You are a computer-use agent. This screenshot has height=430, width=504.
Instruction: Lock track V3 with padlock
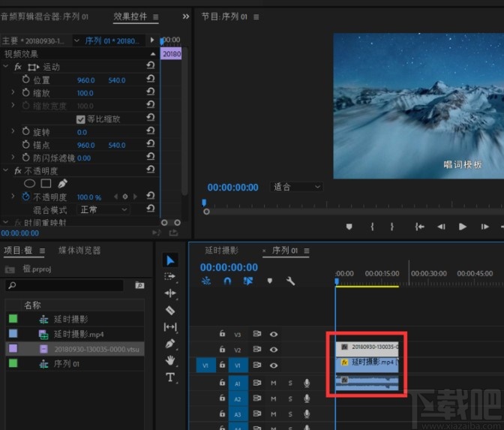[x=222, y=333]
